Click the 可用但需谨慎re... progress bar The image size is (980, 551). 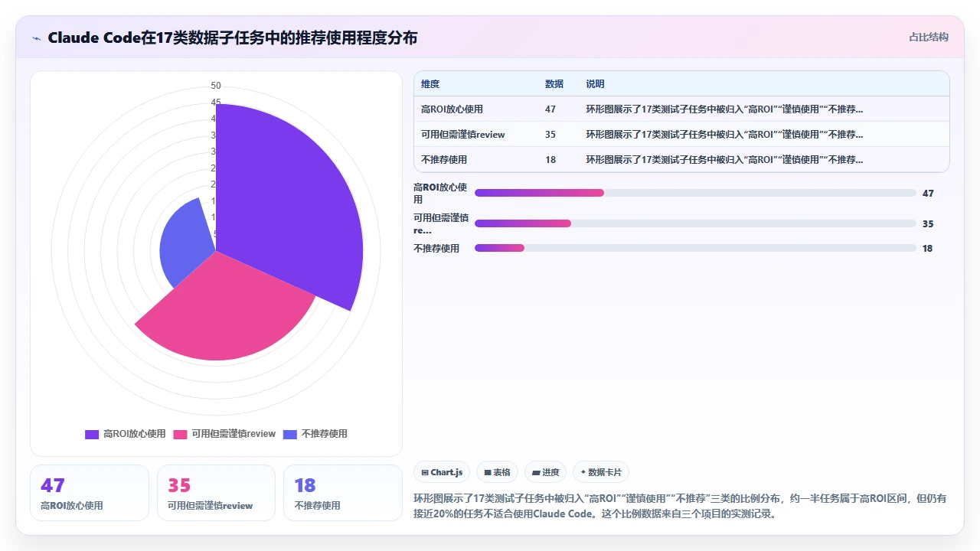coord(695,223)
